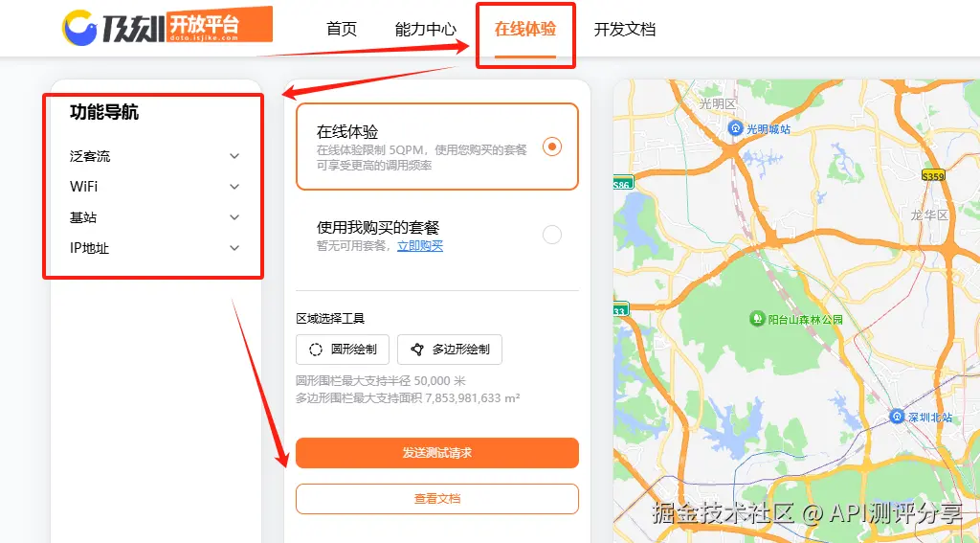The image size is (980, 543).
Task: Follow the 立即购买 link
Action: (420, 246)
